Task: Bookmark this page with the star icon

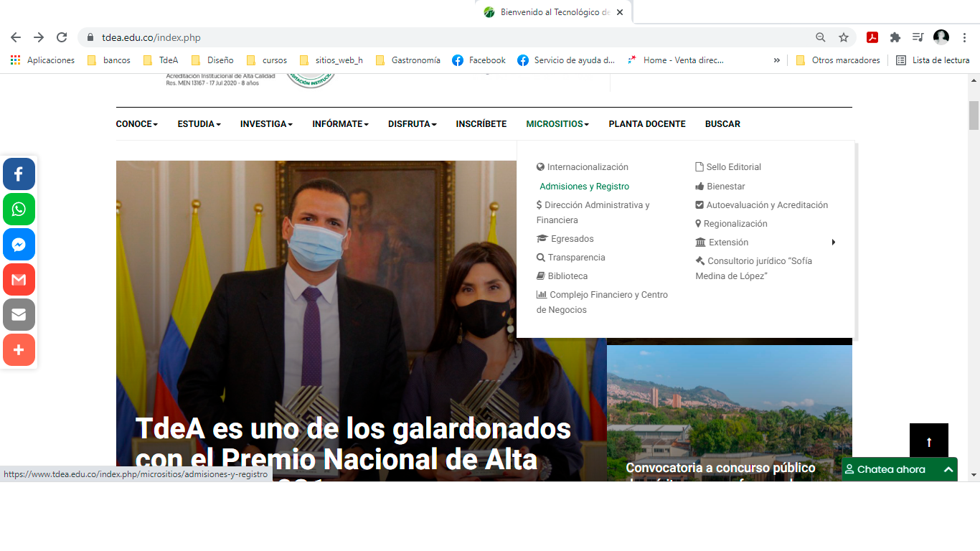Action: (x=844, y=37)
